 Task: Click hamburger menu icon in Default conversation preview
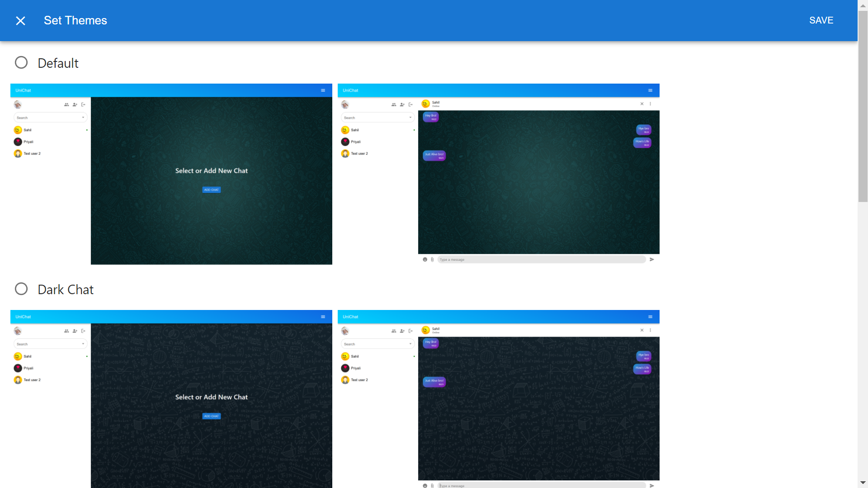coord(650,90)
